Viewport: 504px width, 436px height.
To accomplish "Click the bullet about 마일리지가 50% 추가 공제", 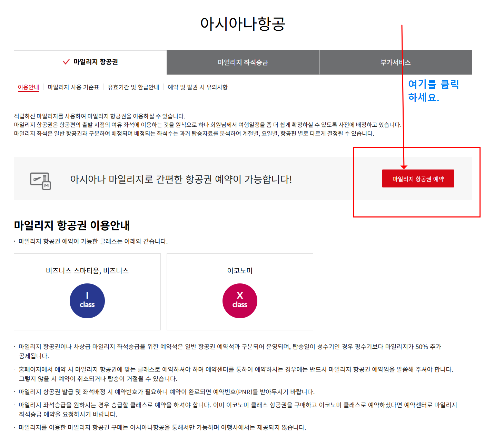I will [230, 351].
